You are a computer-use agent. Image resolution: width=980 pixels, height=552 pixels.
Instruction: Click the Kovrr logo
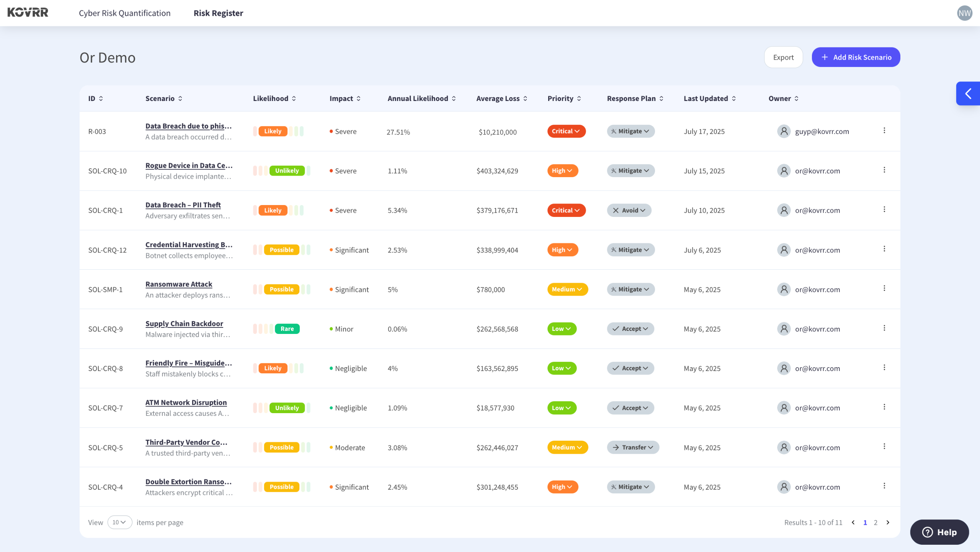pos(28,13)
